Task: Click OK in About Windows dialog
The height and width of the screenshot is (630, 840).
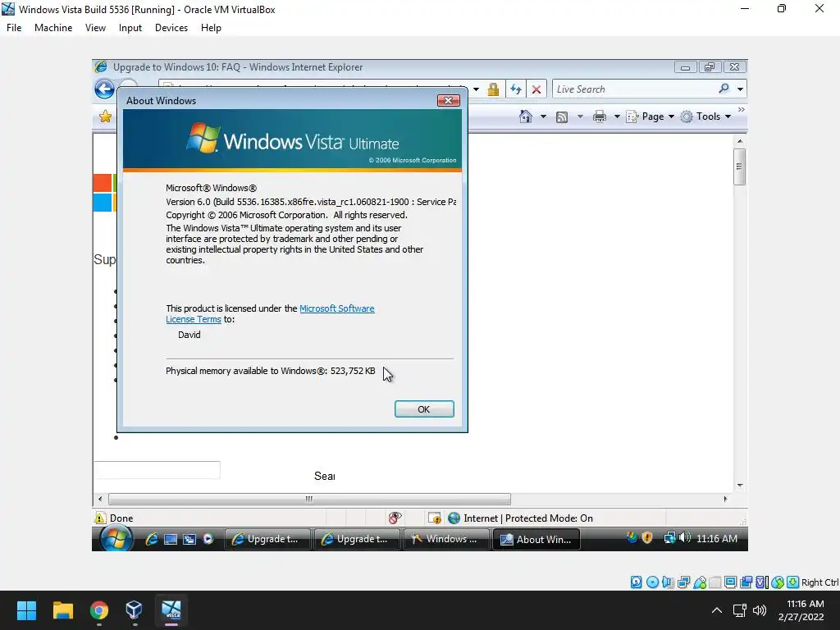Action: (424, 409)
